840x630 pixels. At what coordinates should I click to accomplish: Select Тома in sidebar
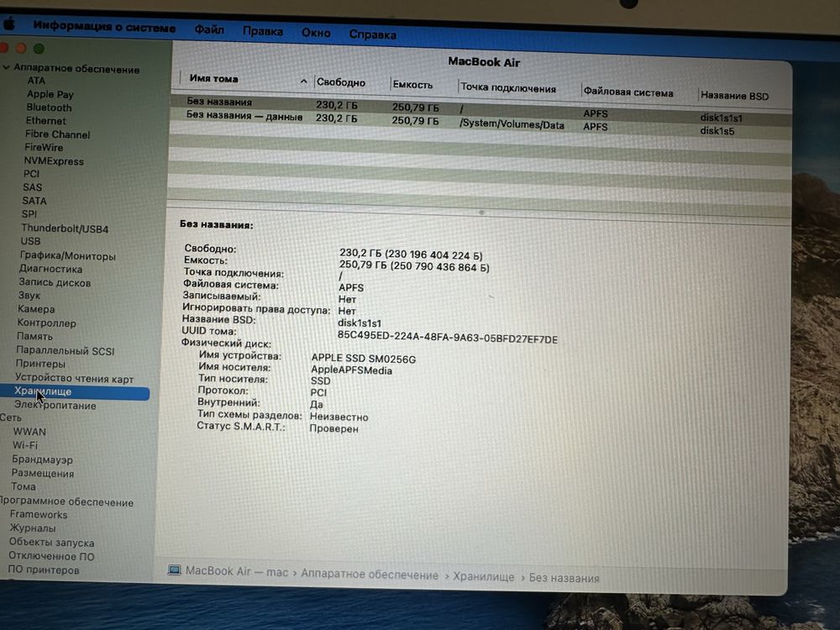tap(23, 486)
